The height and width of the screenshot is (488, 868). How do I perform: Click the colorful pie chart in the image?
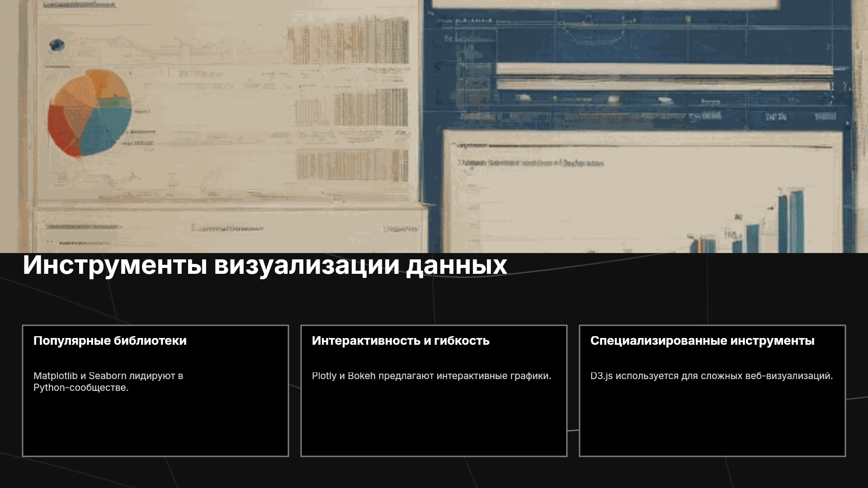coord(90,113)
